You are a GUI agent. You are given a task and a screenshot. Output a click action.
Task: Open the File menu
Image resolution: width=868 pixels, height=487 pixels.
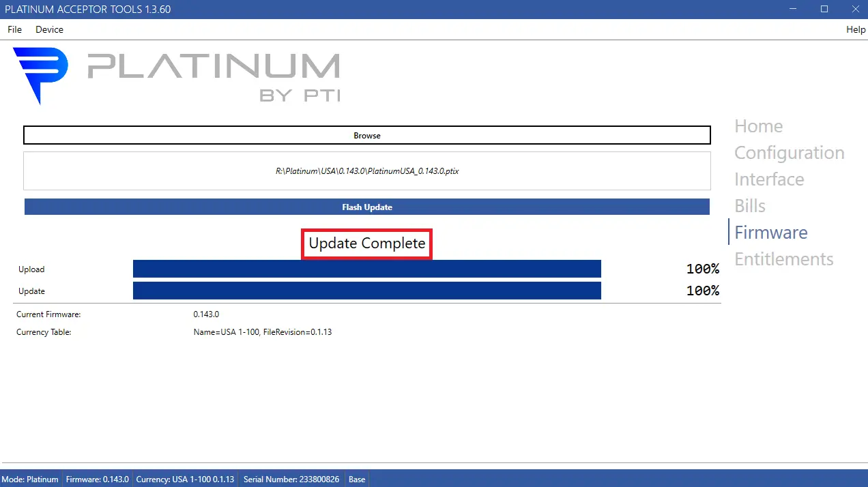pyautogui.click(x=14, y=29)
